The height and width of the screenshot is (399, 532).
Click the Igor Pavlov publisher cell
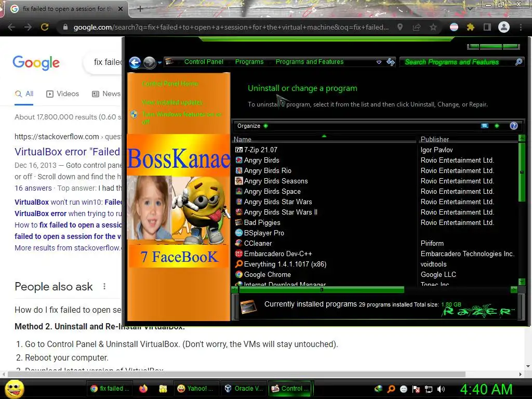point(436,150)
